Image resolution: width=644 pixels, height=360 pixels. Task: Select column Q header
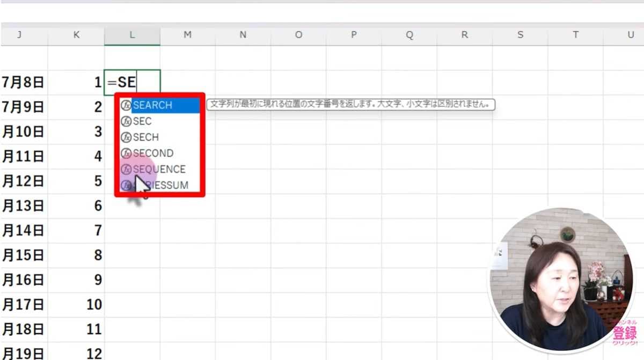click(x=409, y=35)
